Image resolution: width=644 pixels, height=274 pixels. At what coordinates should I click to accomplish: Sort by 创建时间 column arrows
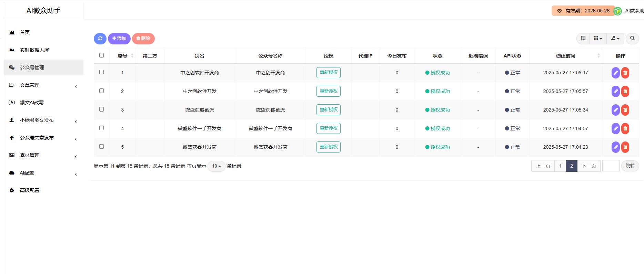[598, 56]
